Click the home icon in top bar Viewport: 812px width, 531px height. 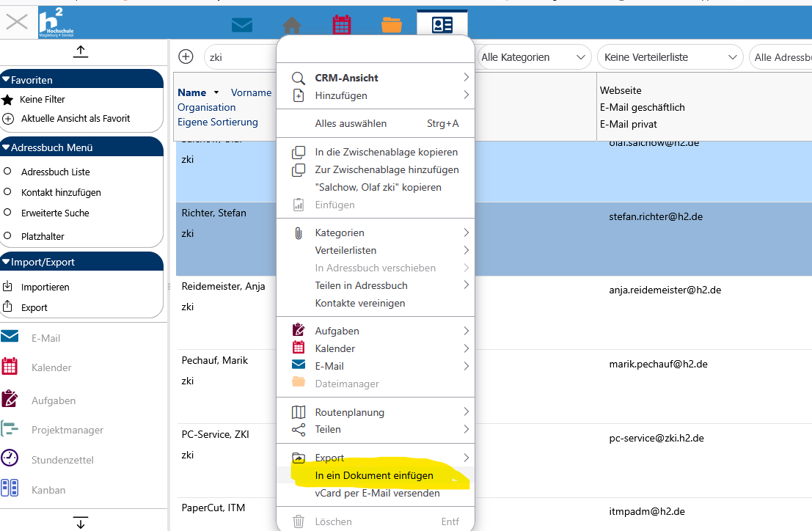[292, 25]
